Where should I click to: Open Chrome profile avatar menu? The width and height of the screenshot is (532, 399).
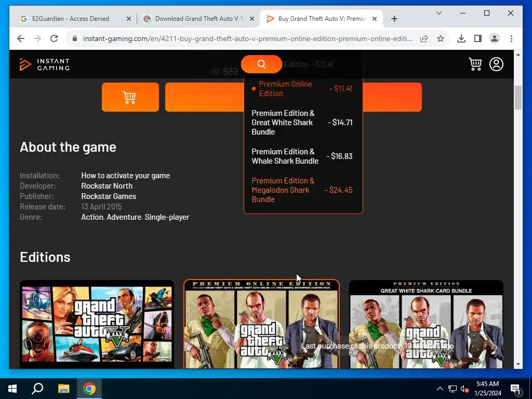(x=495, y=38)
